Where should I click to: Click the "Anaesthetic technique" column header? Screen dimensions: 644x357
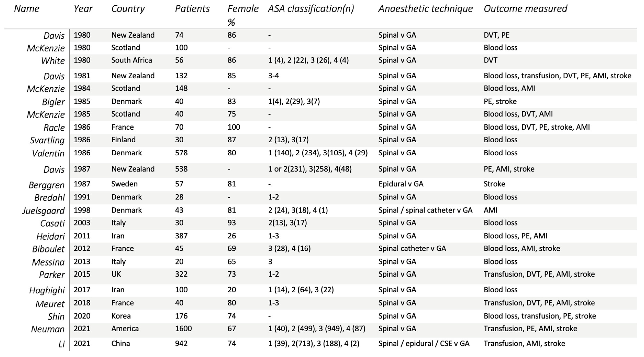pyautogui.click(x=425, y=9)
